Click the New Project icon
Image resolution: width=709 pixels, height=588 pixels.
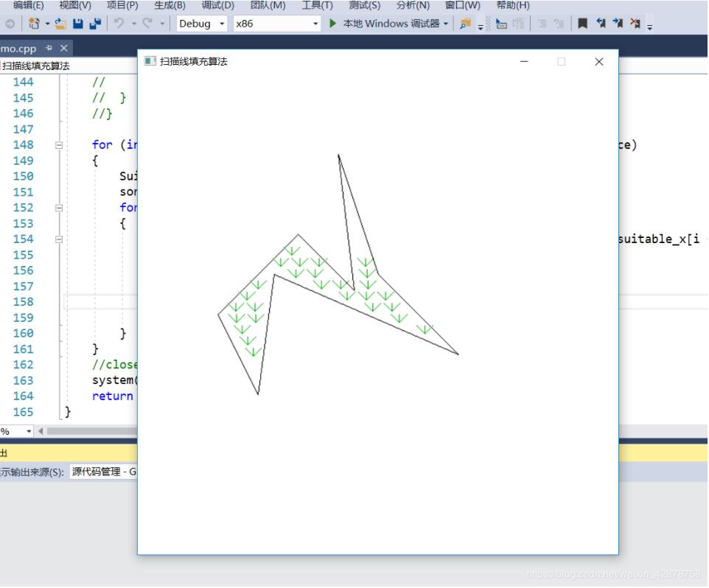(34, 24)
